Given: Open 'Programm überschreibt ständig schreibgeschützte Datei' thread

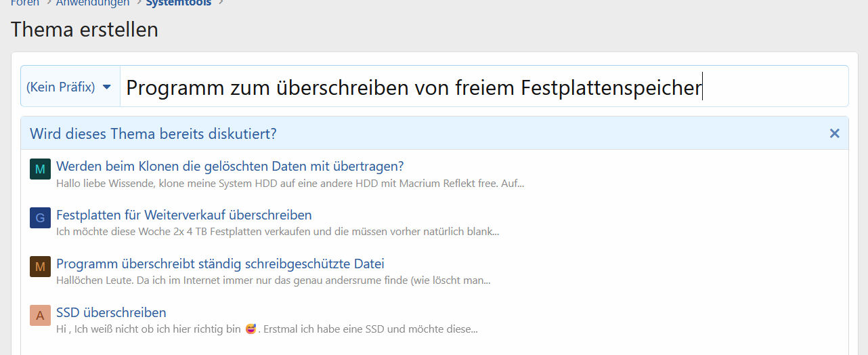Looking at the screenshot, I should (x=220, y=264).
